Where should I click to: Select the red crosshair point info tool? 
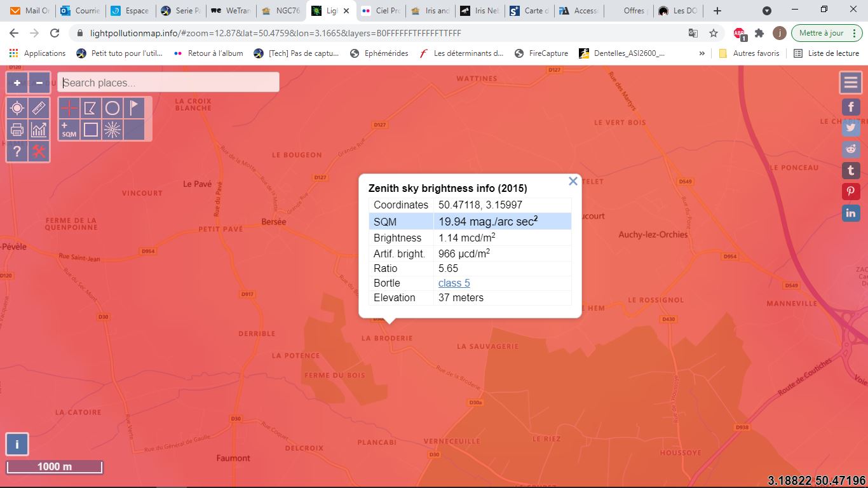point(69,108)
